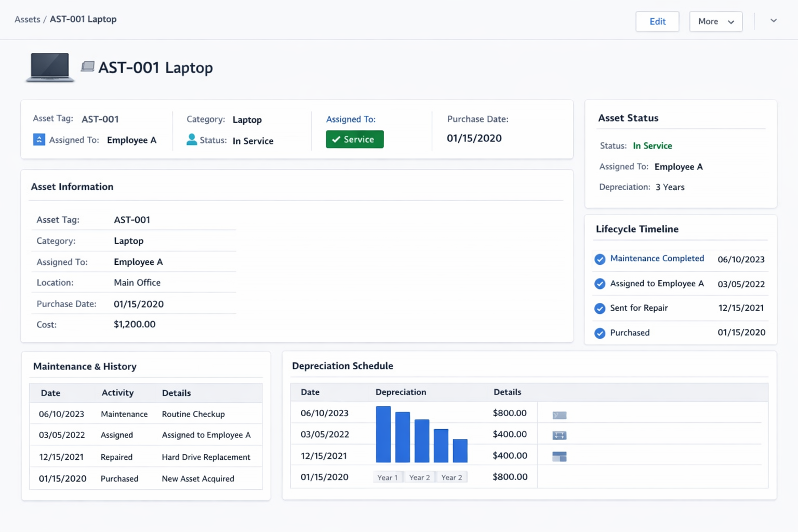
Task: Click the detail icon in the 03/05/2022 depreciation row
Action: tap(559, 435)
